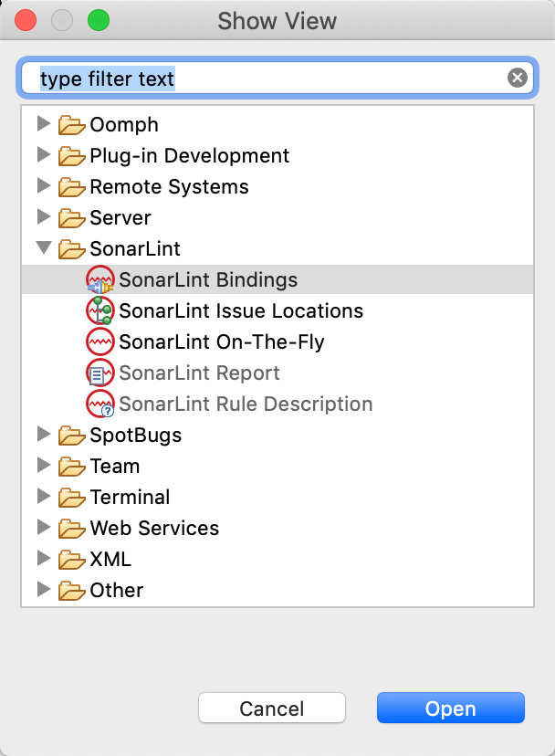This screenshot has width=555, height=756.
Task: Click the SonarLint folder icon
Action: [x=71, y=249]
